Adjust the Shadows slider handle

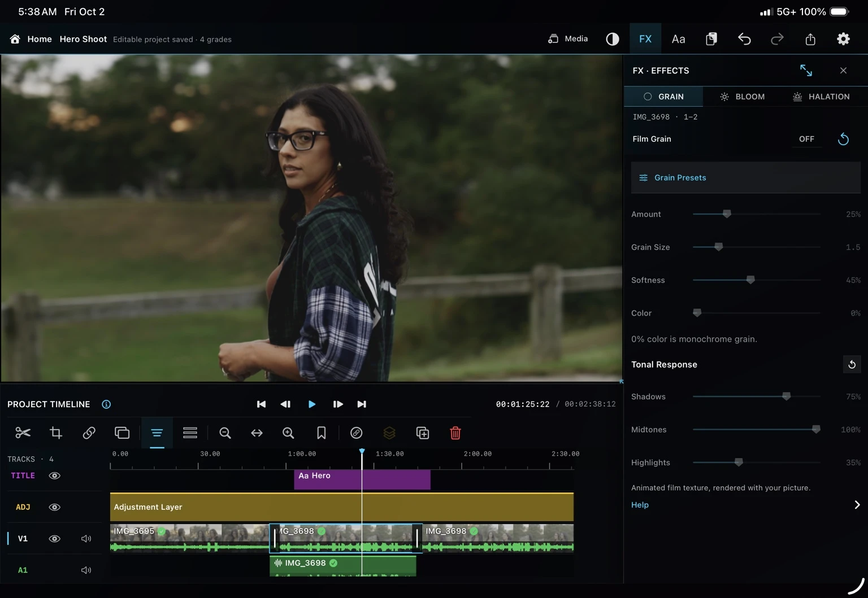(x=786, y=396)
